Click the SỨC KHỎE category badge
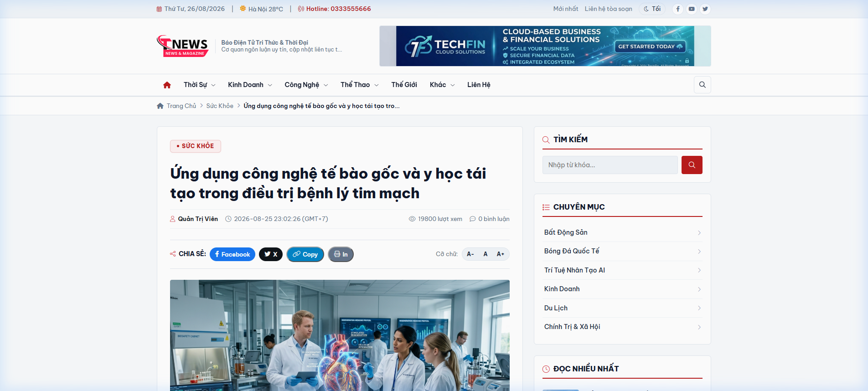The image size is (868, 391). [x=195, y=146]
